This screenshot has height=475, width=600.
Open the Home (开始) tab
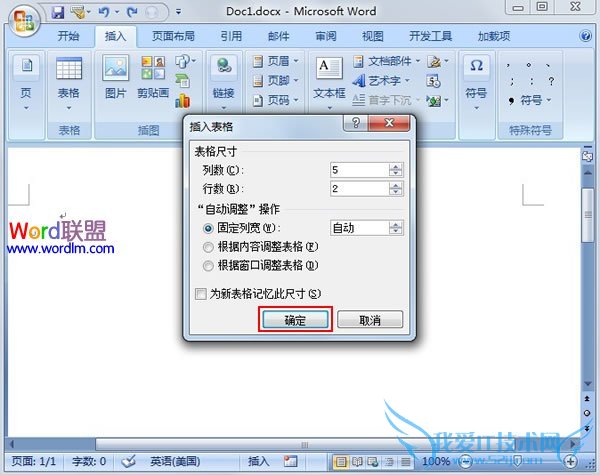68,36
